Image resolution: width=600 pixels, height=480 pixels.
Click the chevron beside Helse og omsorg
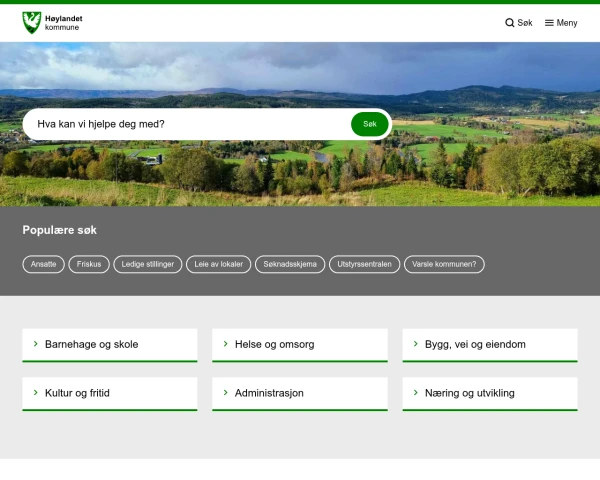click(225, 344)
